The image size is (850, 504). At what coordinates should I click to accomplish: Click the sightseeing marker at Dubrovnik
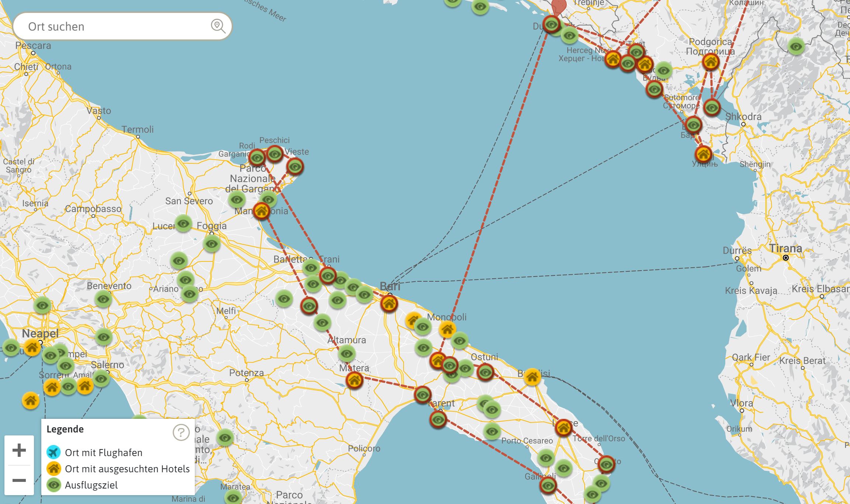pyautogui.click(x=552, y=25)
